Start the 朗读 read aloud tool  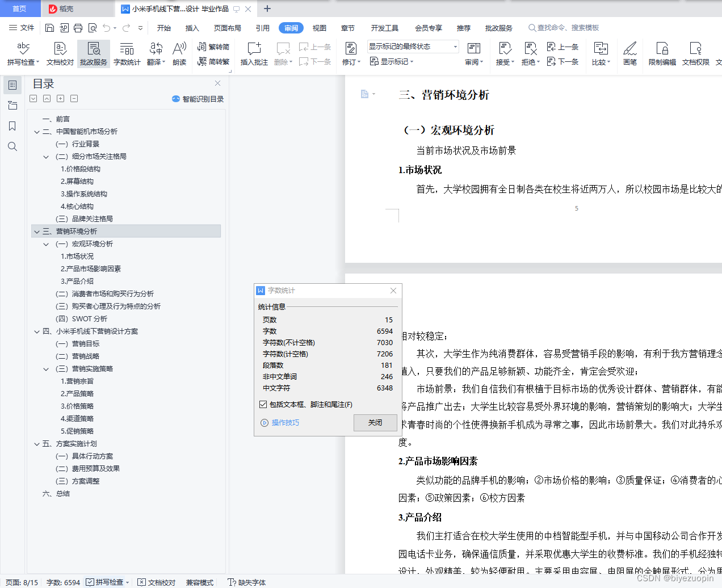point(179,54)
